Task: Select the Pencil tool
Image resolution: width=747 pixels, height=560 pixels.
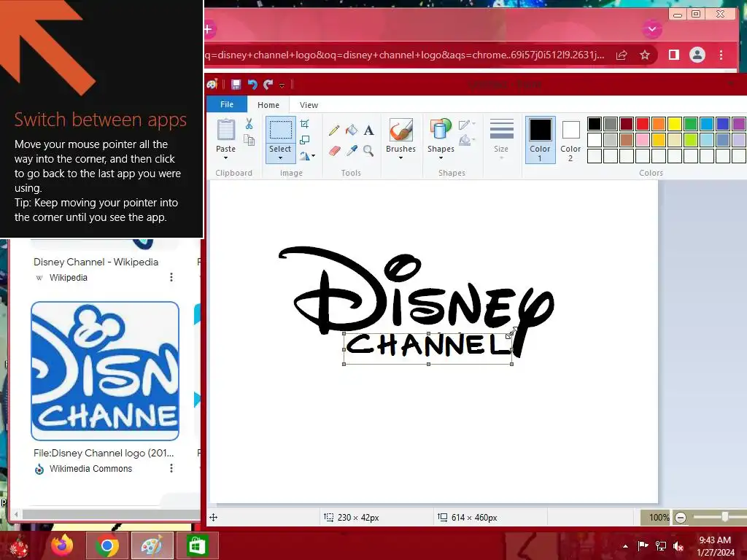Action: point(334,130)
